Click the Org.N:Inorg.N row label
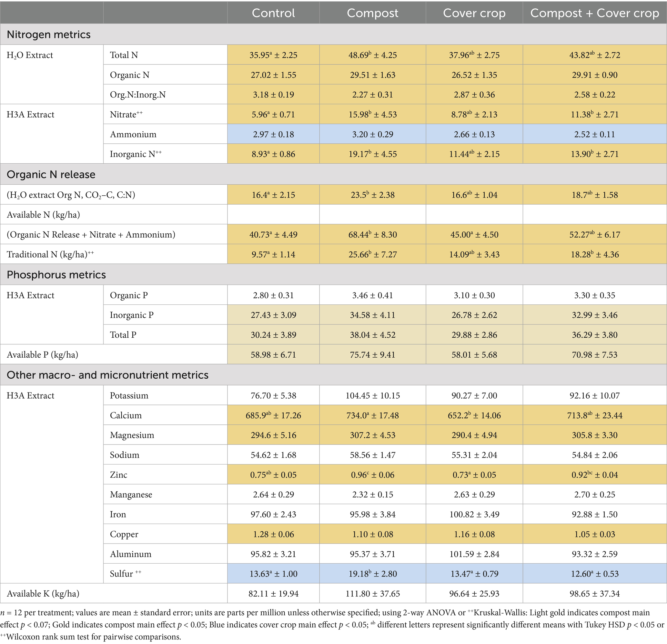 click(x=138, y=95)
